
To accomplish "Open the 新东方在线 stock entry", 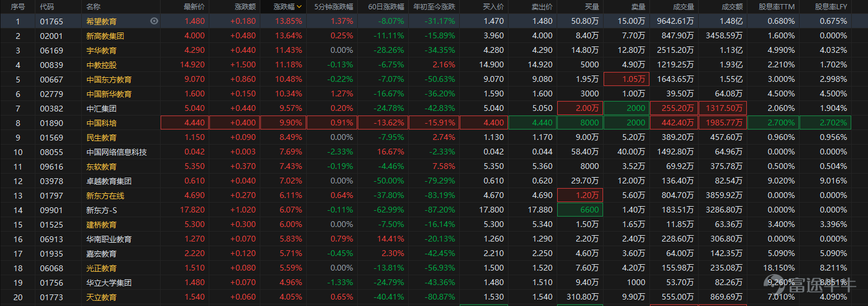I will click(x=105, y=196).
